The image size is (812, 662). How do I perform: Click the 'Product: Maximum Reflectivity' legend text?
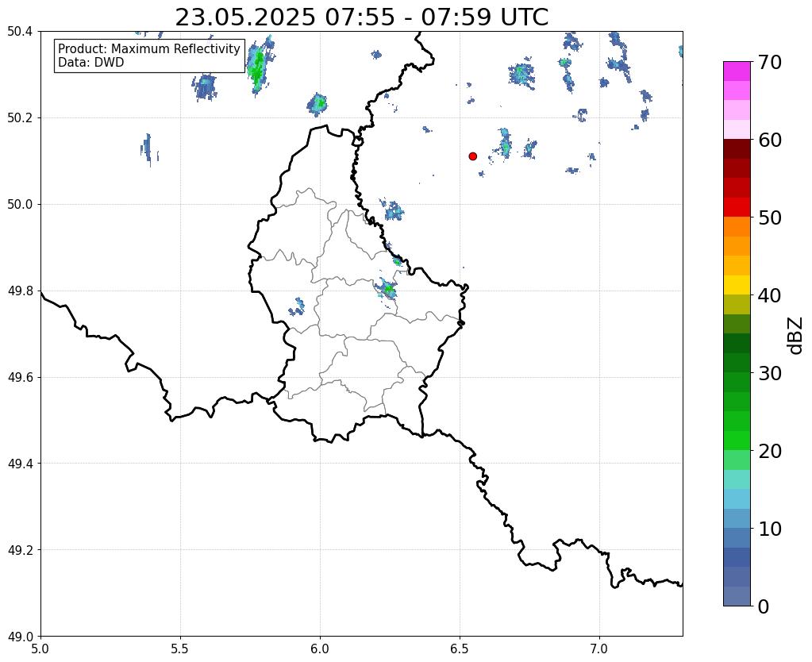(x=149, y=48)
